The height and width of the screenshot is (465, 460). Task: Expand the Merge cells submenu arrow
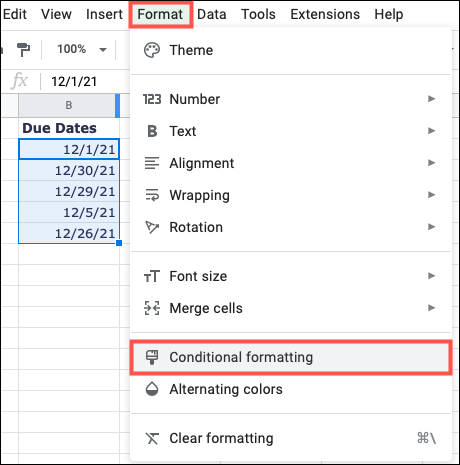[432, 307]
